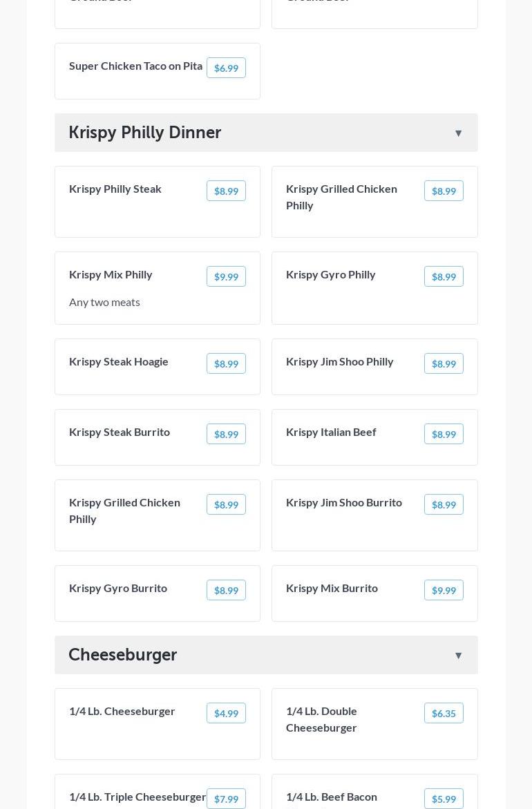This screenshot has height=809, width=532.
Task: Select Krispy Italian Beef menu item
Action: [x=331, y=432]
